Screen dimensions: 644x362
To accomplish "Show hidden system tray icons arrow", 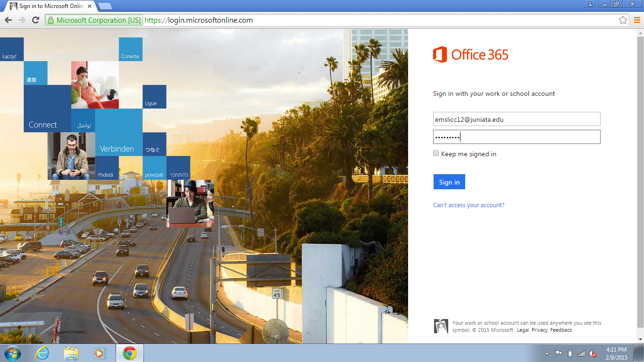I will [x=547, y=354].
